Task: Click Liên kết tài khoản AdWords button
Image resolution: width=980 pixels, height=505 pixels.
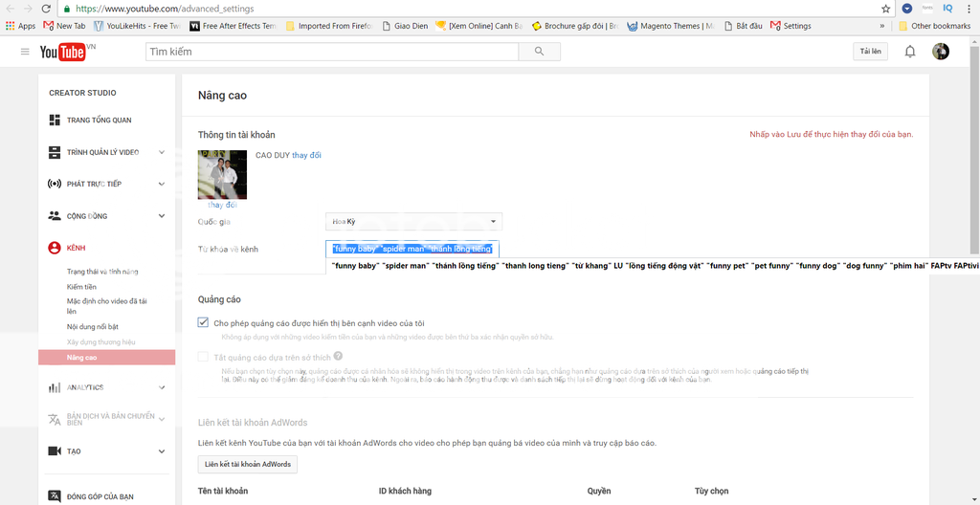Action: [x=248, y=464]
